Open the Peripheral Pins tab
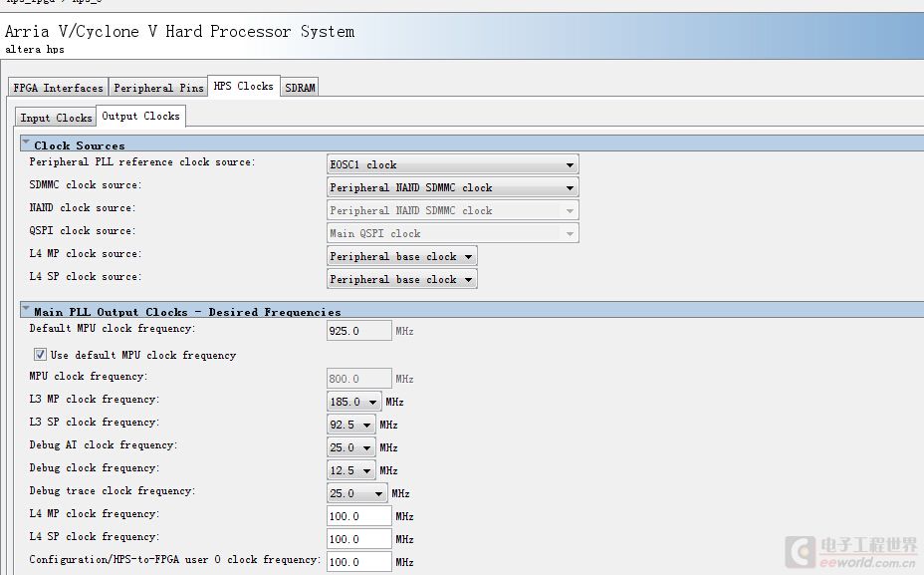This screenshot has width=924, height=575. [x=158, y=88]
